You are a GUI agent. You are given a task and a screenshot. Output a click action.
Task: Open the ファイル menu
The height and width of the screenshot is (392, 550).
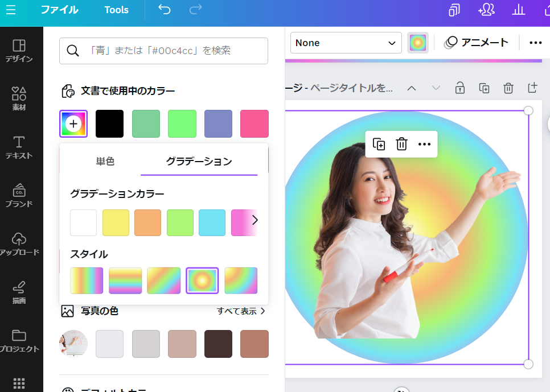point(59,10)
